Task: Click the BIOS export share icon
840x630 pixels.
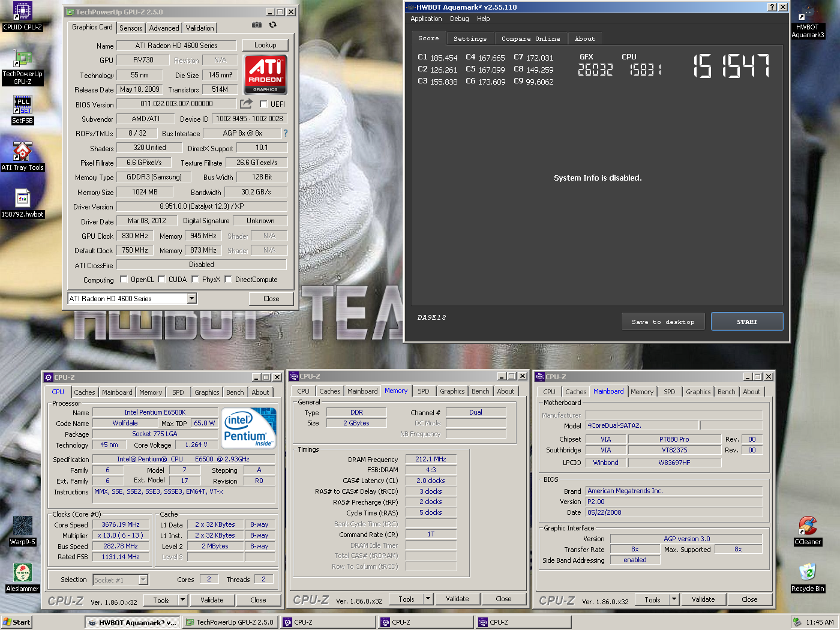Action: pyautogui.click(x=247, y=103)
